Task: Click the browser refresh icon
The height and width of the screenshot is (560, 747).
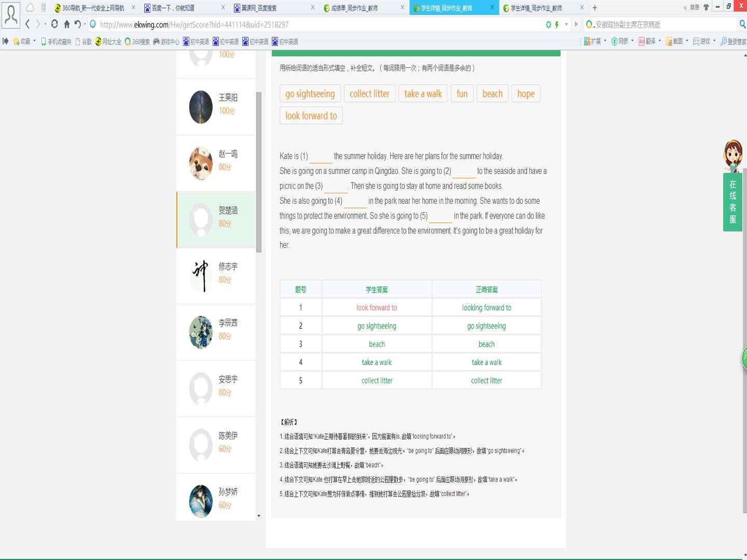Action: click(54, 24)
